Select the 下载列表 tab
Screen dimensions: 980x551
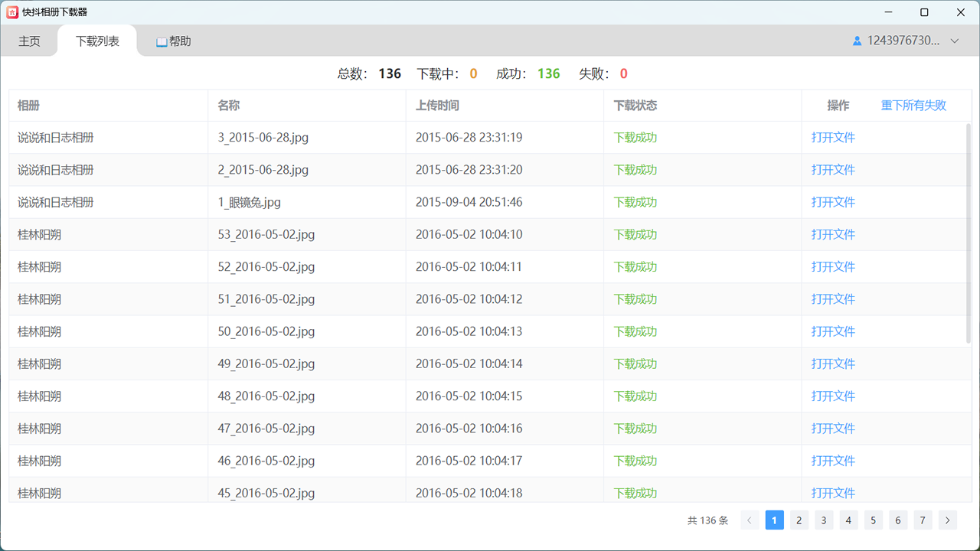97,41
